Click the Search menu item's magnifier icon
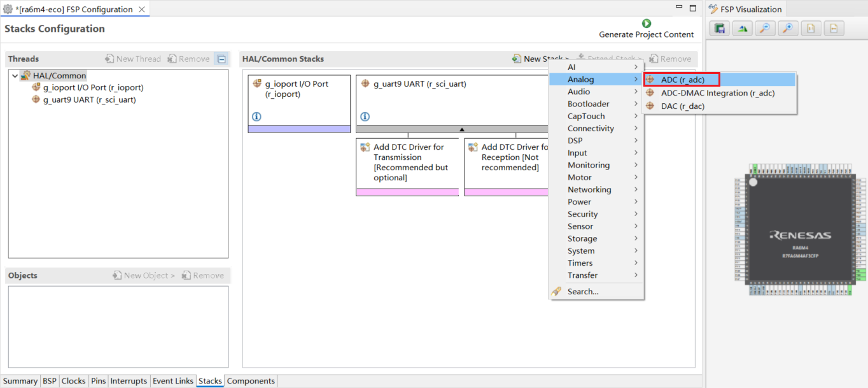The width and height of the screenshot is (868, 388). pyautogui.click(x=556, y=291)
